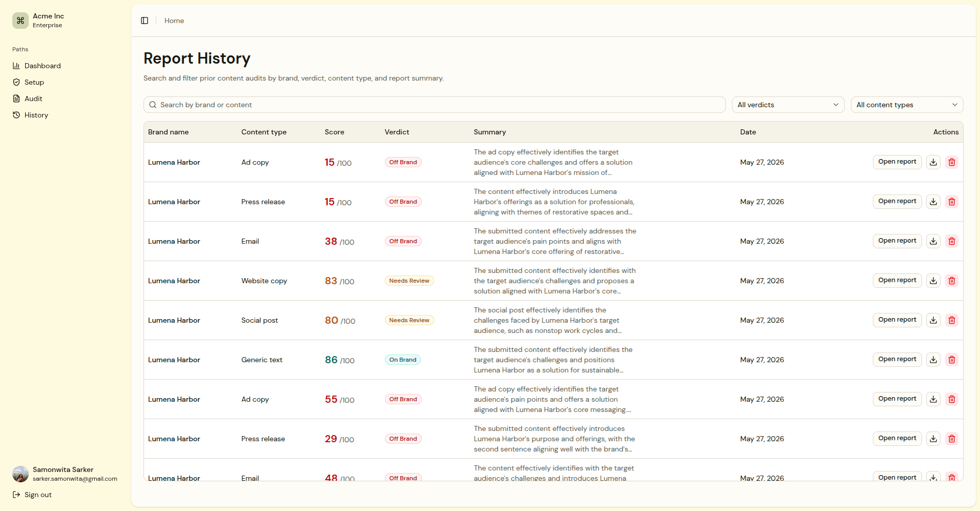Screen dimensions: 980x511
Task: Toggle the sidebar panel icon
Action: (x=145, y=21)
